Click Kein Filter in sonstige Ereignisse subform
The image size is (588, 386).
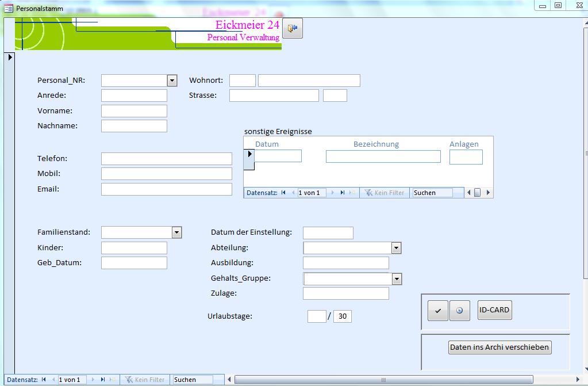tap(385, 193)
